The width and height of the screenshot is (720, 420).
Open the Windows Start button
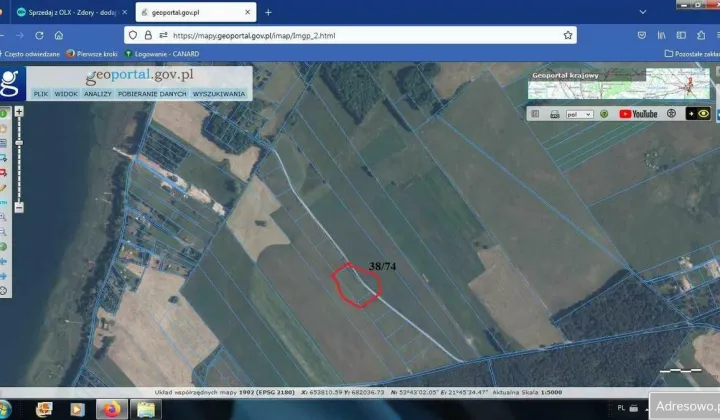point(5,409)
